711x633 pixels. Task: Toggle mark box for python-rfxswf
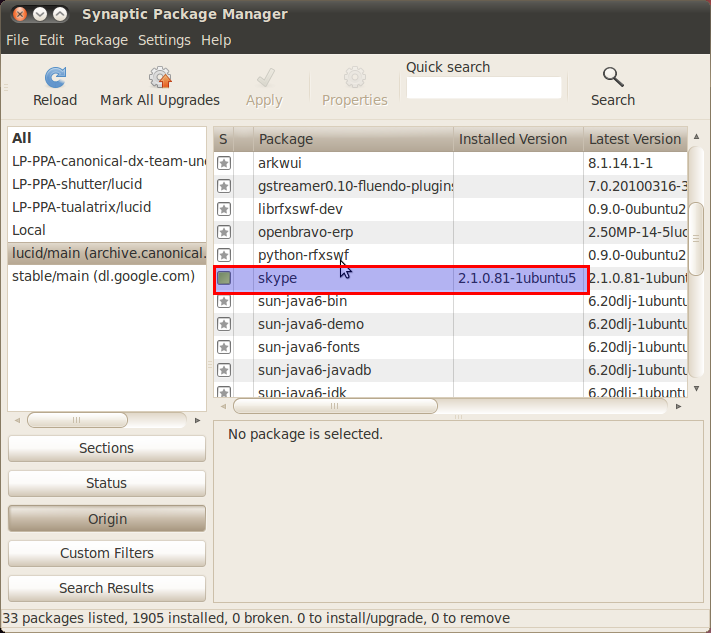coord(224,254)
